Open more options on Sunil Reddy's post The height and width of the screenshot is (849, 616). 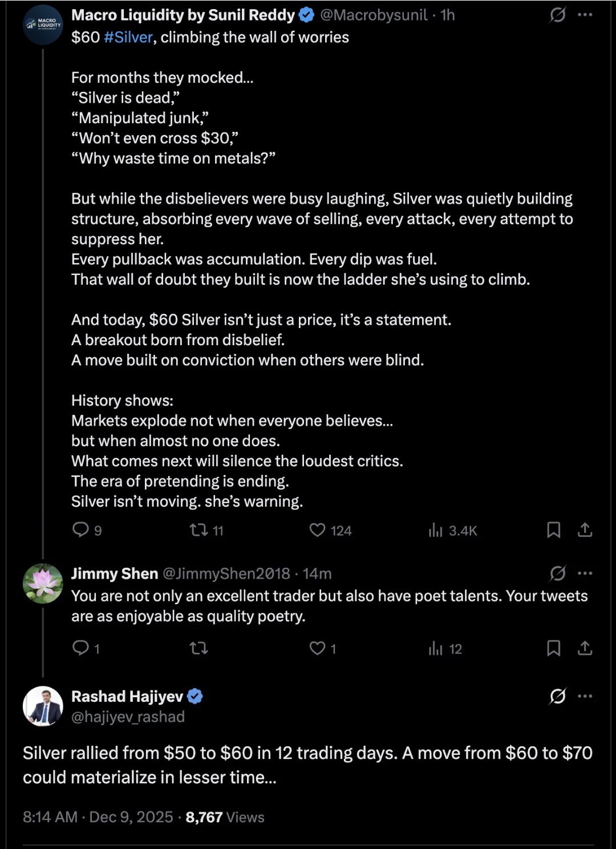pos(585,15)
